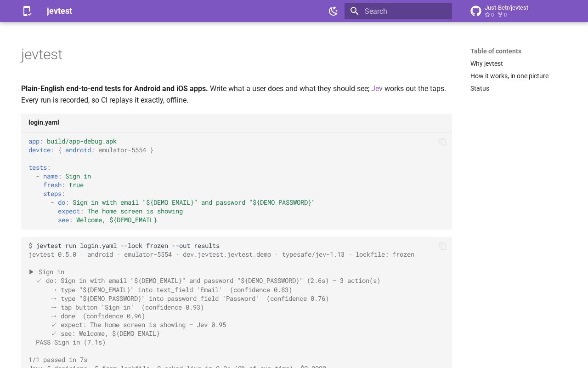
Task: Copy login.yaml code block to clipboard
Action: click(x=442, y=142)
